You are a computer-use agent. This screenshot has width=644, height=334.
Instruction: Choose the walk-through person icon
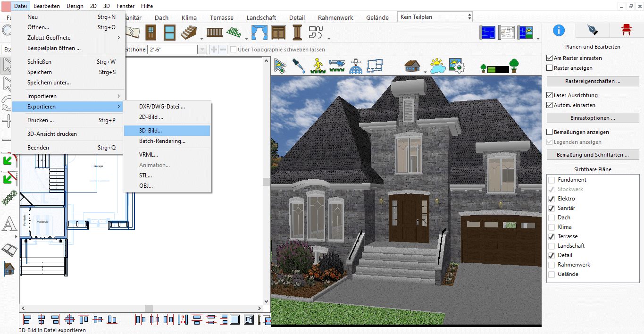click(x=318, y=66)
